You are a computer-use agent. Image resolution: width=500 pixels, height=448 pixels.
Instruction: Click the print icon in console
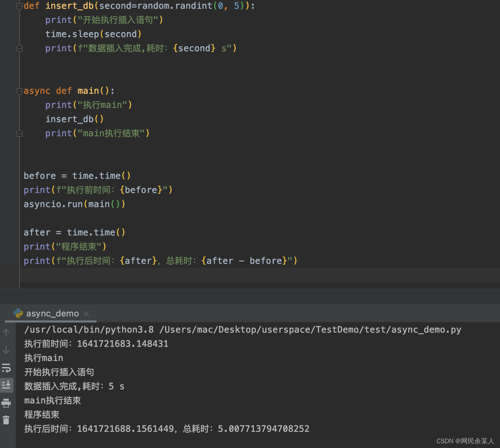click(6, 403)
